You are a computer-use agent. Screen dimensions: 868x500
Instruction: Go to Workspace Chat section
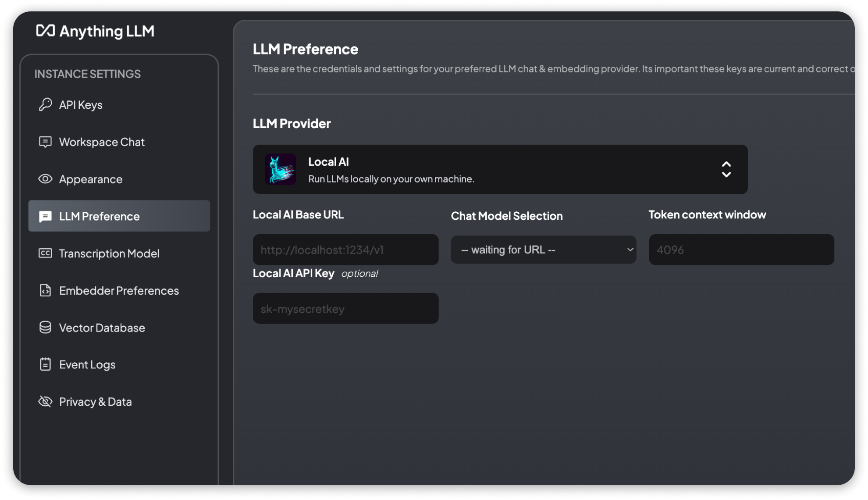119,142
